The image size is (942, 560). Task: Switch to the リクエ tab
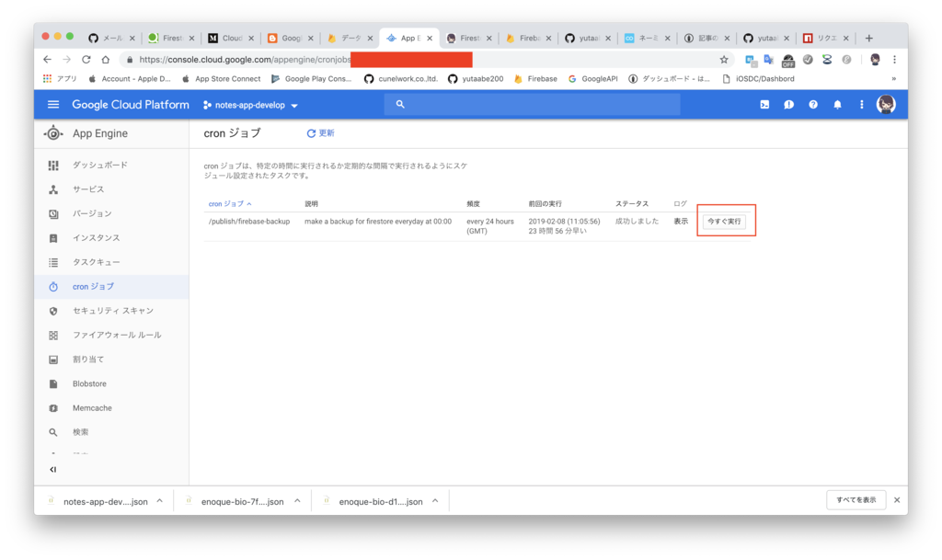(825, 38)
